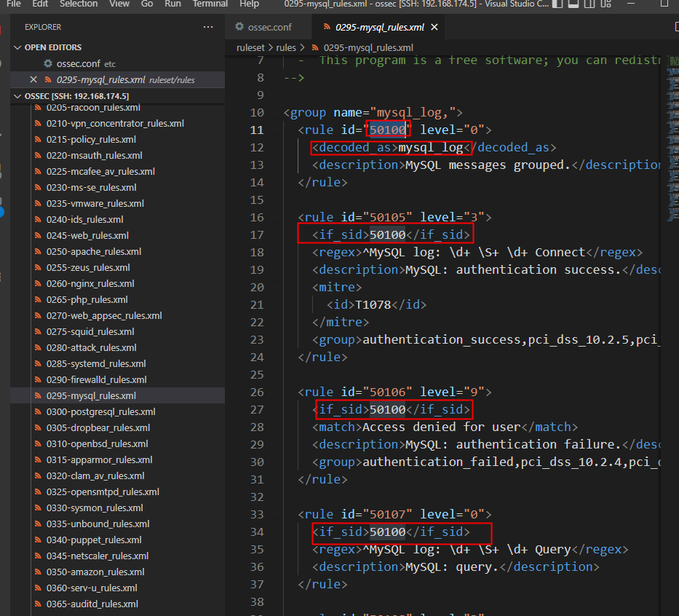Click the editor minimap

(x=672, y=138)
